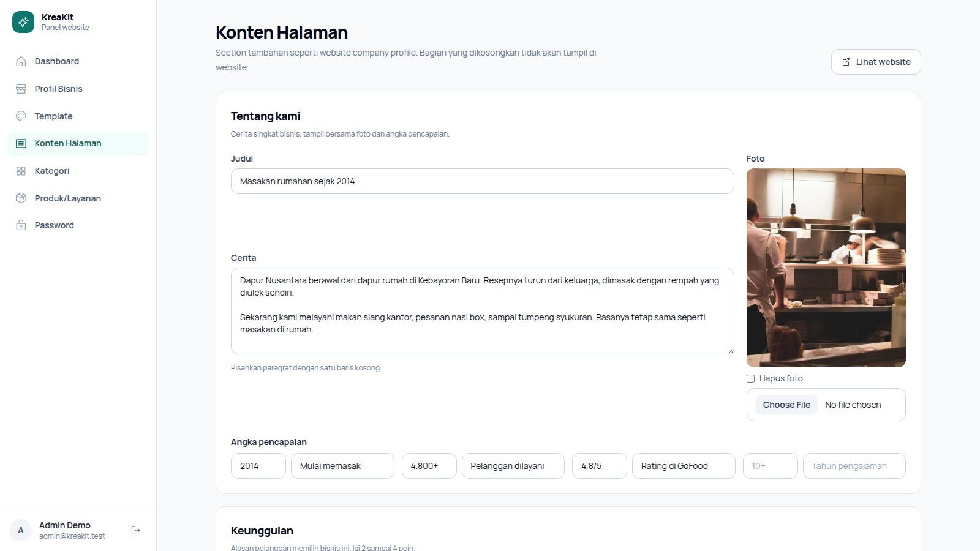Click the kitchen photo thumbnail

tap(826, 268)
